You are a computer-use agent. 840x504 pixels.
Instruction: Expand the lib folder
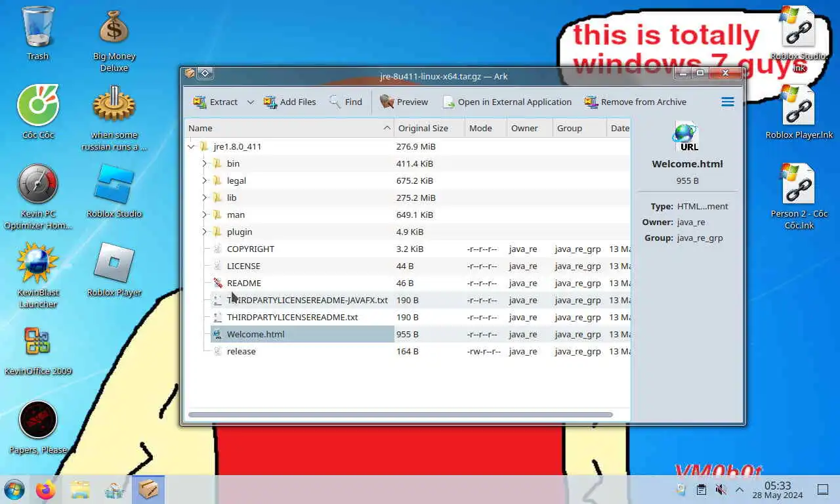[x=204, y=198]
